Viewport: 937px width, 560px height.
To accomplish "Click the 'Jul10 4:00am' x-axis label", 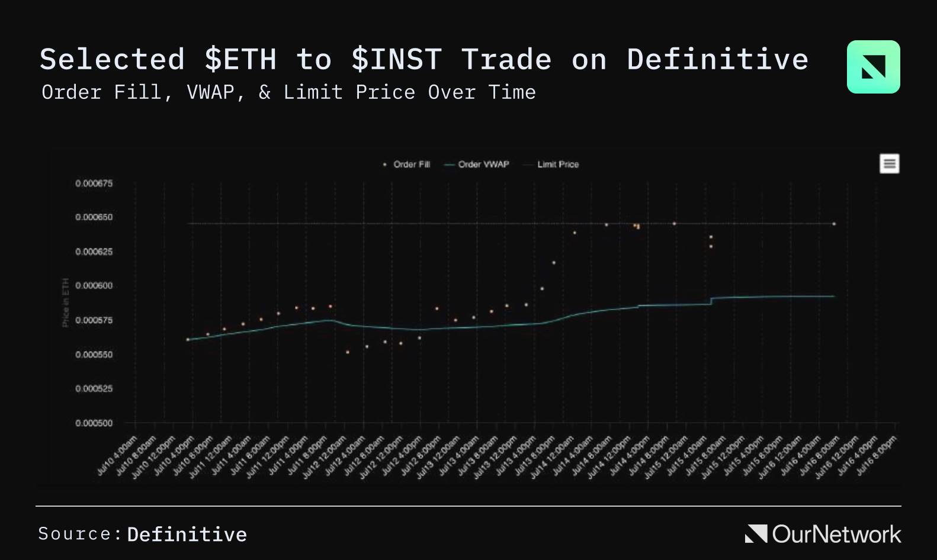I will click(x=118, y=455).
